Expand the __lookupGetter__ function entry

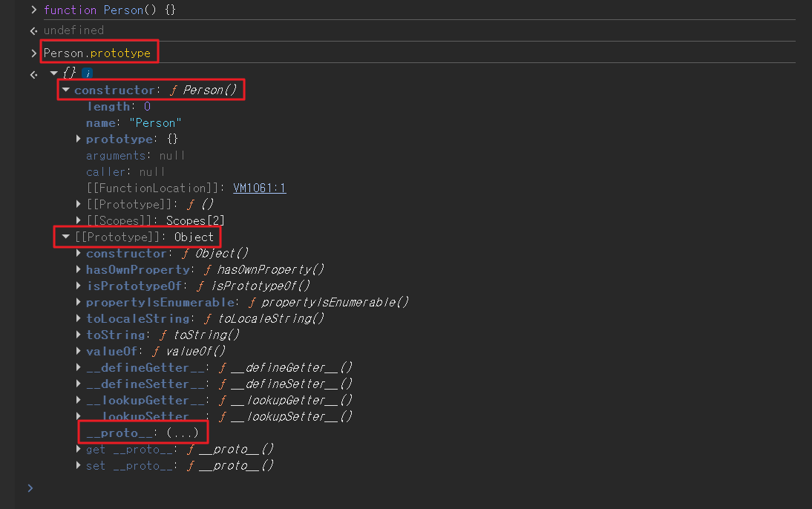point(79,401)
